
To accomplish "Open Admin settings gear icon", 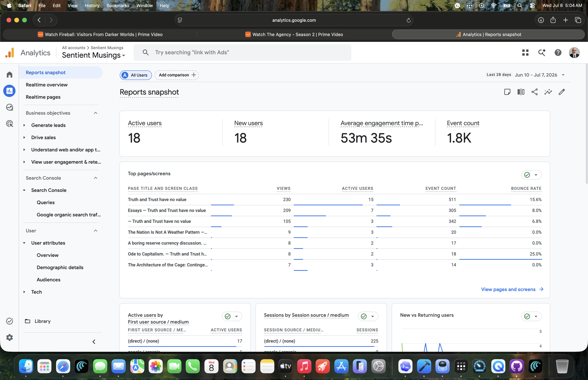I will pos(9,337).
